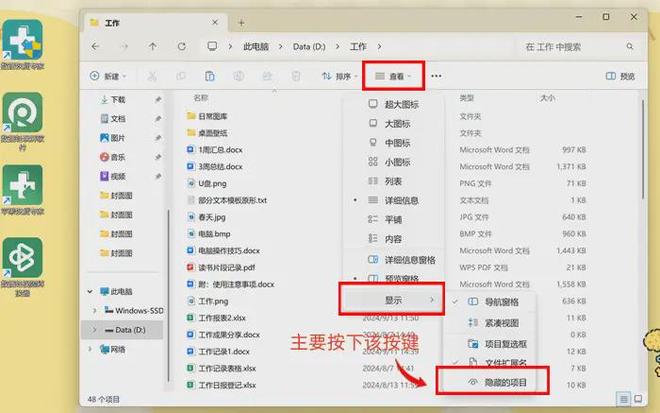Click the up-one-level arrow
The width and height of the screenshot is (660, 413).
click(153, 46)
